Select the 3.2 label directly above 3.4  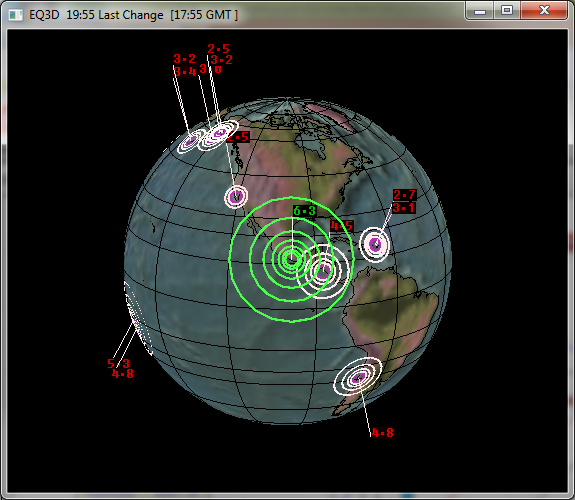[x=184, y=59]
